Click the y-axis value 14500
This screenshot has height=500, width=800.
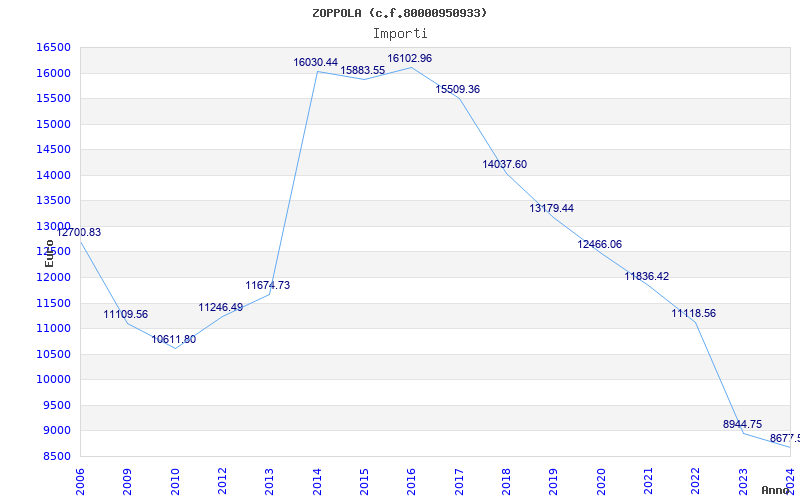click(53, 149)
